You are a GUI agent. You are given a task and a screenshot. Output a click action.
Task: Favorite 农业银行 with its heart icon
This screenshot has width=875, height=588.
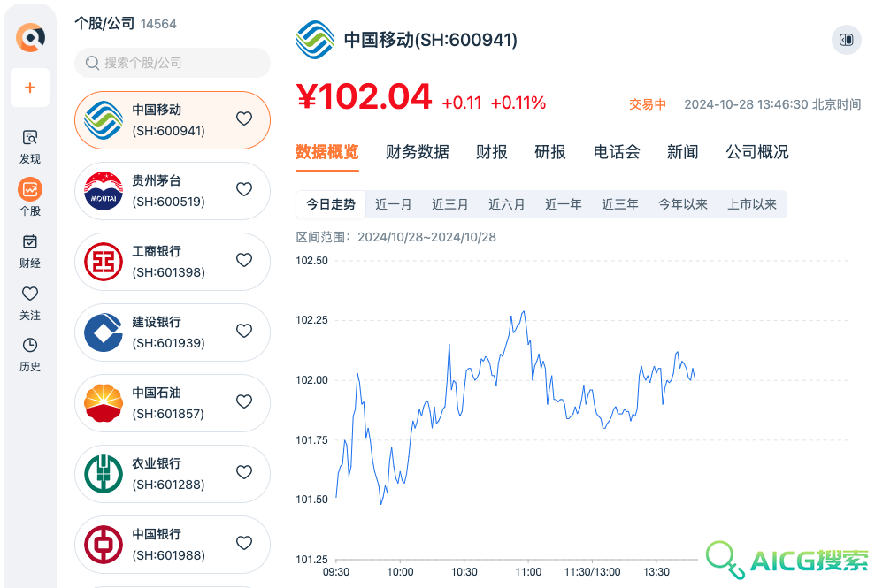click(x=244, y=472)
